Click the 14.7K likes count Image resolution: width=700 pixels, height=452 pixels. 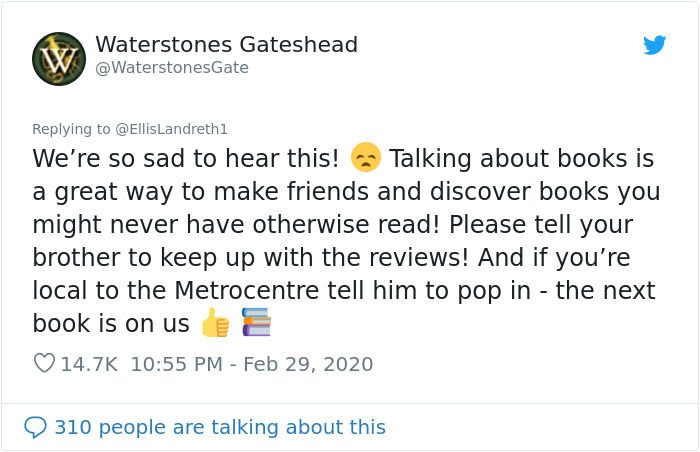coord(89,364)
